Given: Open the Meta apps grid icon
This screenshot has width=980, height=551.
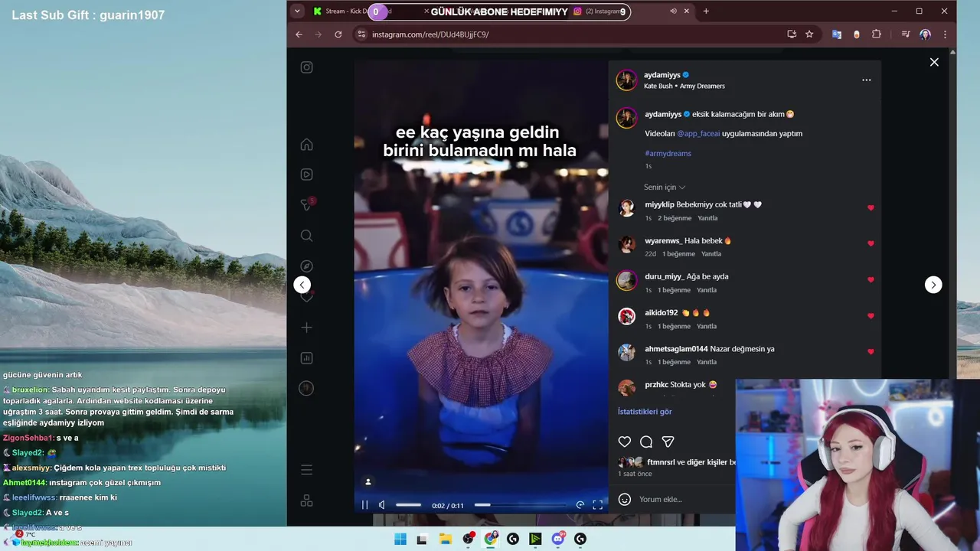Looking at the screenshot, I should coord(306,500).
